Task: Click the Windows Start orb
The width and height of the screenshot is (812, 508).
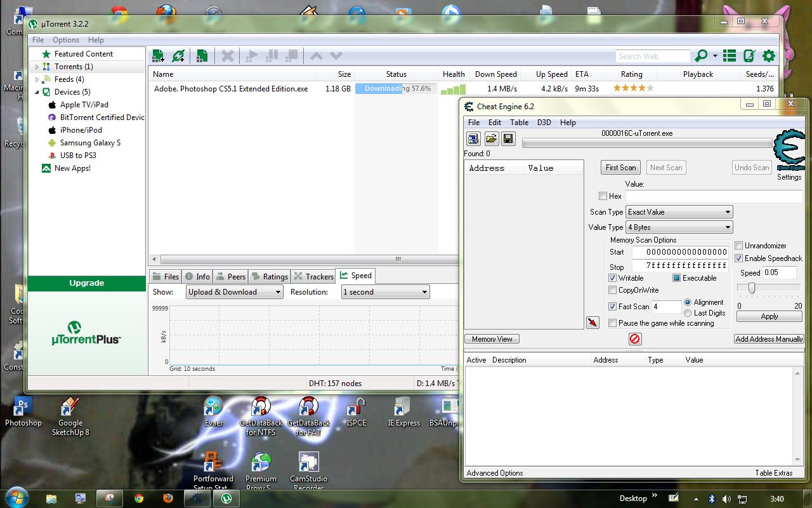Action: tap(16, 497)
